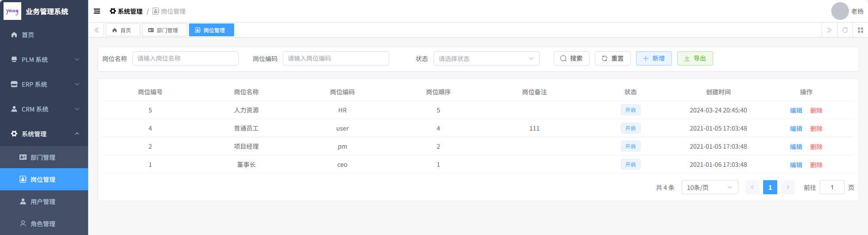The width and height of the screenshot is (868, 235).
Task: Expand the CRM 系统 sidebar menu
Action: 44,109
